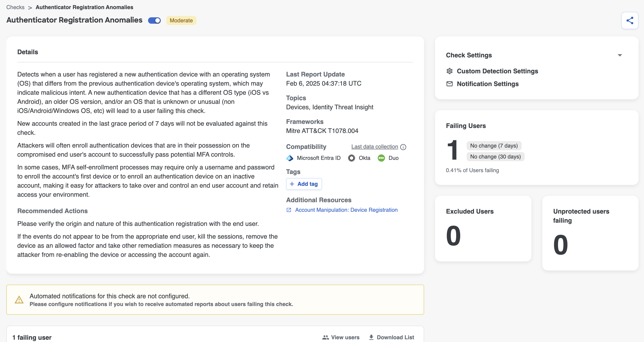Screen dimensions: 644x342
Task: Open Notification Settings
Action: coord(488,84)
